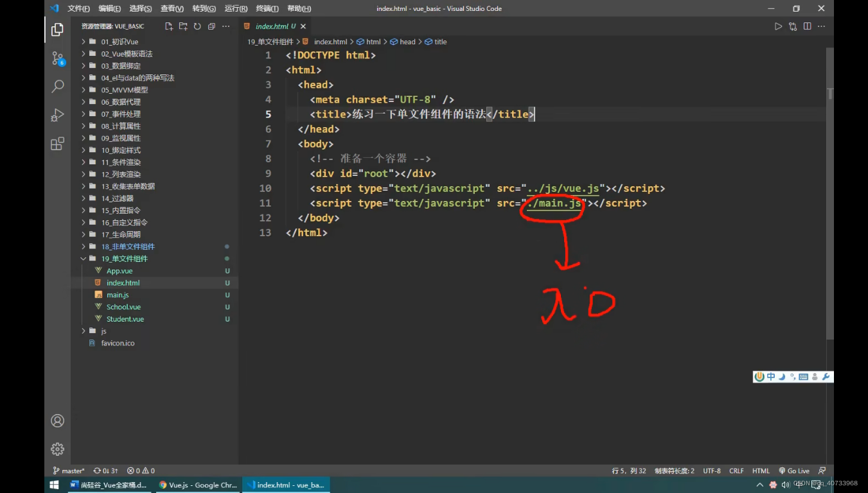Open the Search view in activity bar
Image resolution: width=868 pixels, height=493 pixels.
[57, 86]
